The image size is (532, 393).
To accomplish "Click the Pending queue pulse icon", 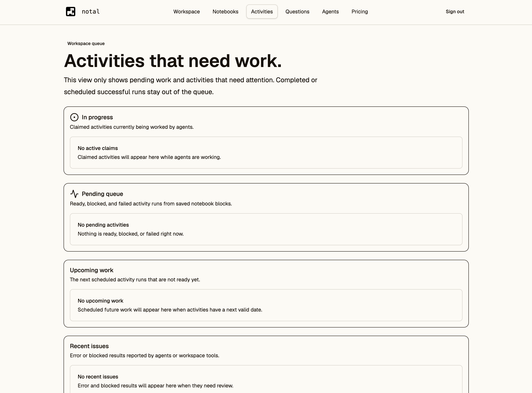I will 74,194.
